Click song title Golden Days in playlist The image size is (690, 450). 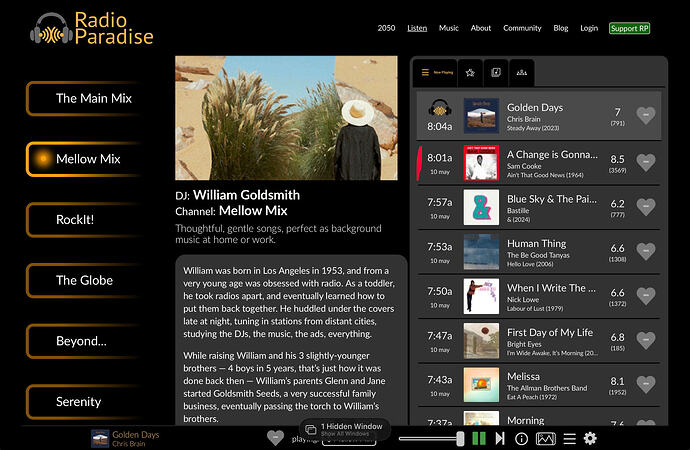(x=535, y=107)
